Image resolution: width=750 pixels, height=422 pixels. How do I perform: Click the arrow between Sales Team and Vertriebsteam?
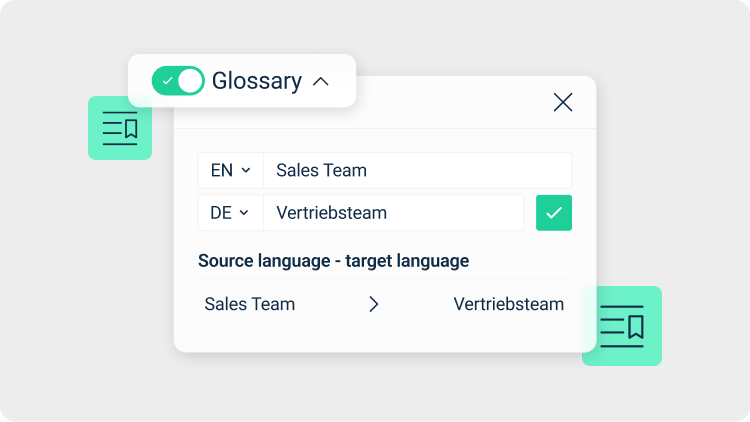374,304
